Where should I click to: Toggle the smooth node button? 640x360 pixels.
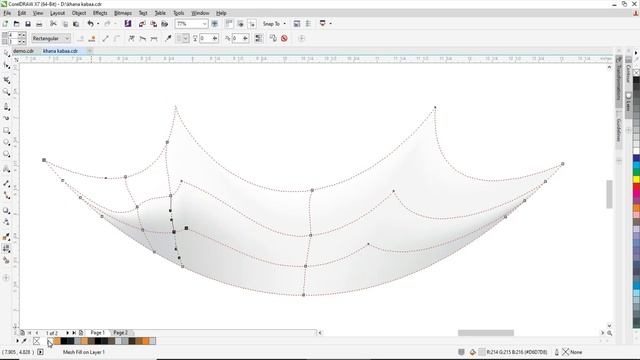pyautogui.click(x=142, y=38)
